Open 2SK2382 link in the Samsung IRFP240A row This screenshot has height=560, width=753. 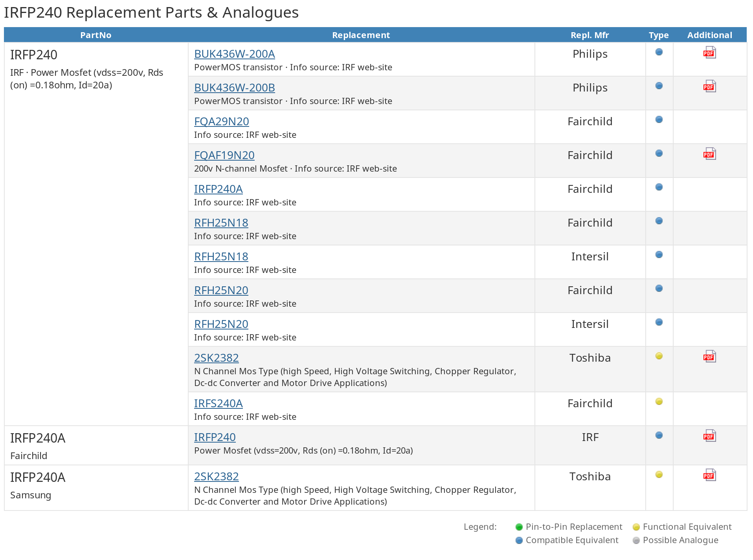point(216,476)
